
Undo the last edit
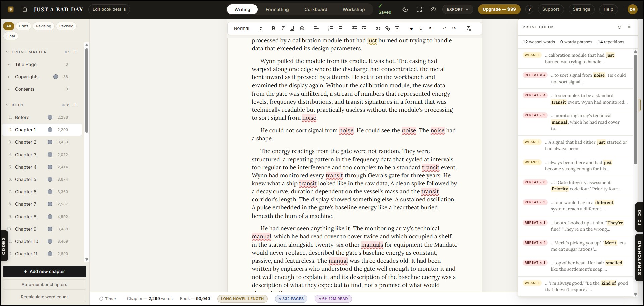[x=444, y=28]
